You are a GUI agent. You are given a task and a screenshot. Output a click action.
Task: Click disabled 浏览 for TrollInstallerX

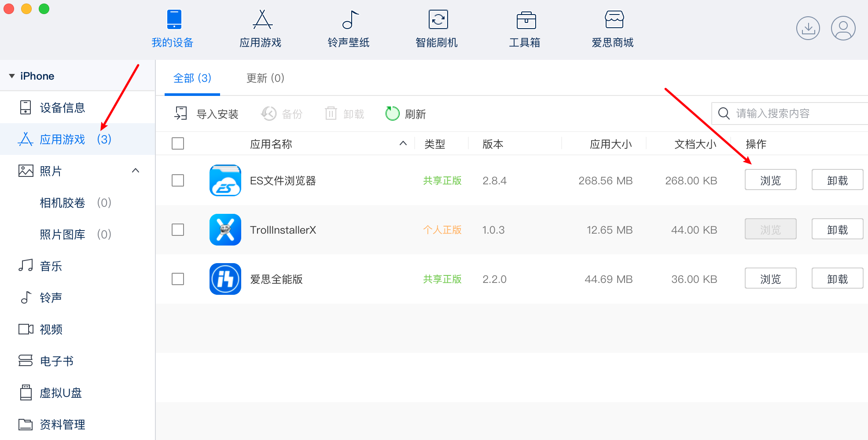click(x=770, y=229)
